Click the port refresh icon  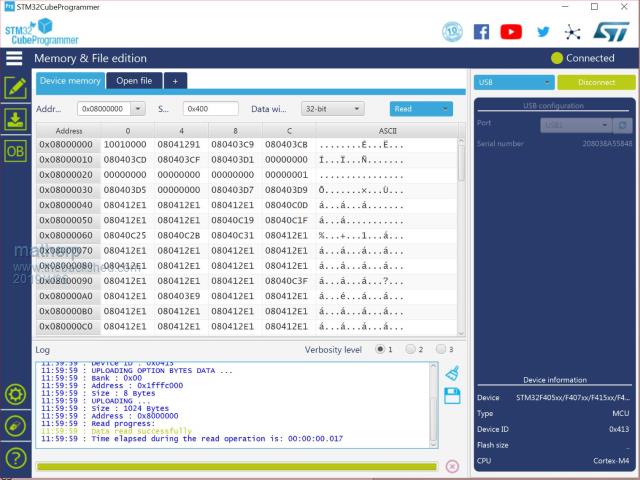tap(623, 125)
